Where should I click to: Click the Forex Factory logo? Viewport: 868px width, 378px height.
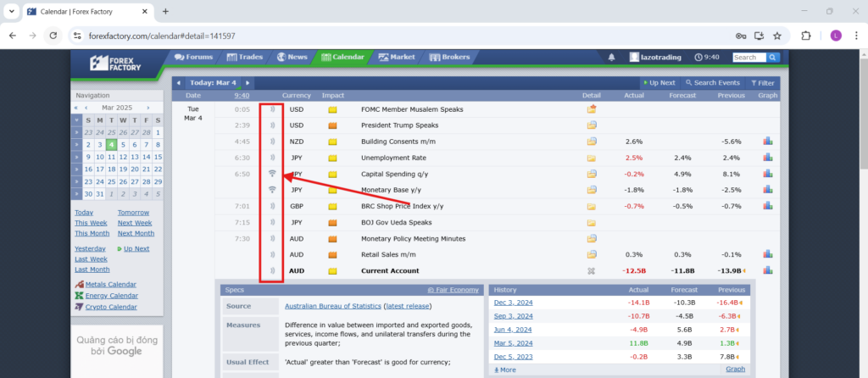point(115,63)
